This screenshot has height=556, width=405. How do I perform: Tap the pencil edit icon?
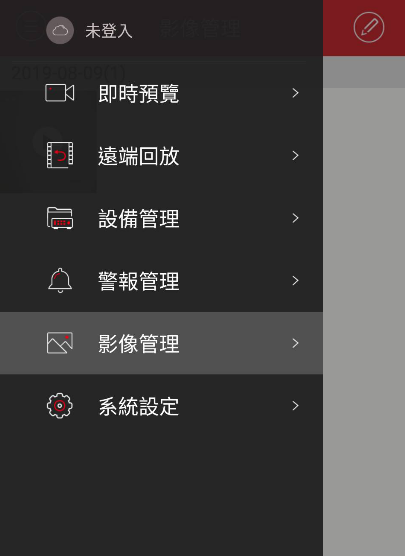369,27
